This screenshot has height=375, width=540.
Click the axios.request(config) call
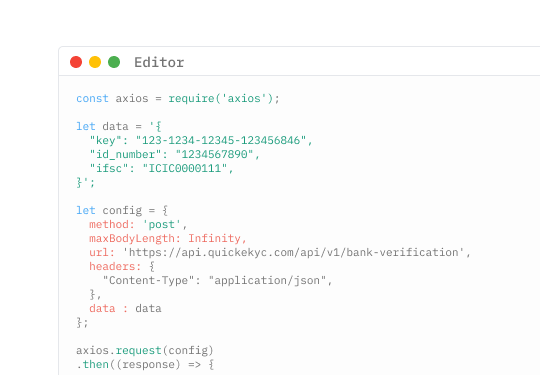pyautogui.click(x=145, y=351)
